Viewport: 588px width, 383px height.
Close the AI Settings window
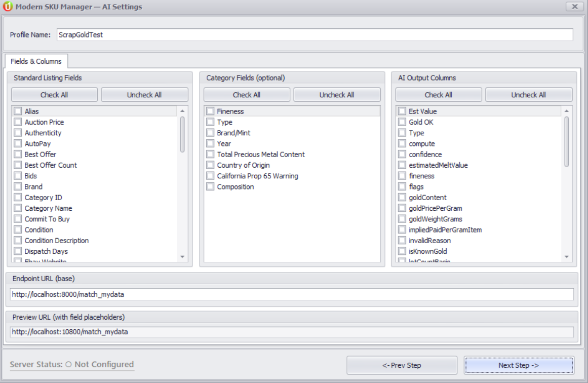click(x=574, y=7)
